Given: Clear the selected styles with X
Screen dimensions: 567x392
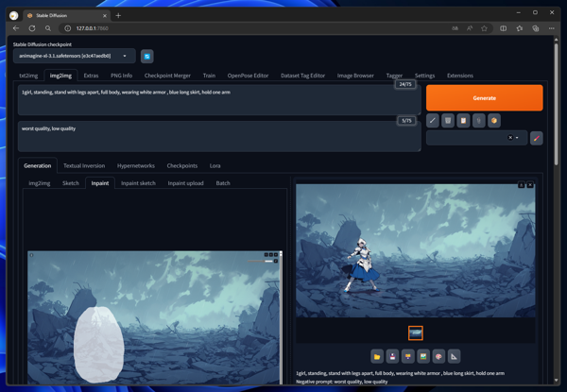Looking at the screenshot, I should [510, 138].
